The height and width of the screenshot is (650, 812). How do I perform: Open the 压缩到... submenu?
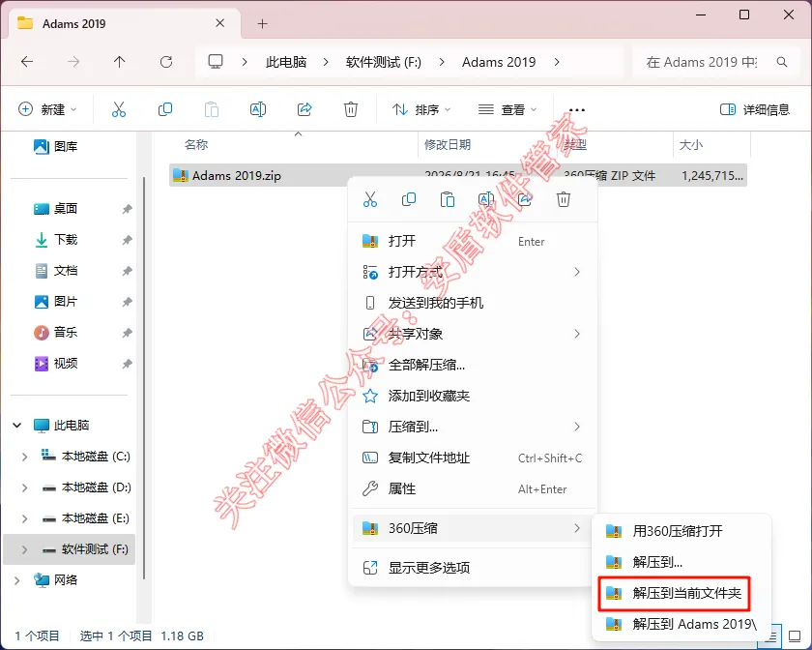pyautogui.click(x=473, y=428)
